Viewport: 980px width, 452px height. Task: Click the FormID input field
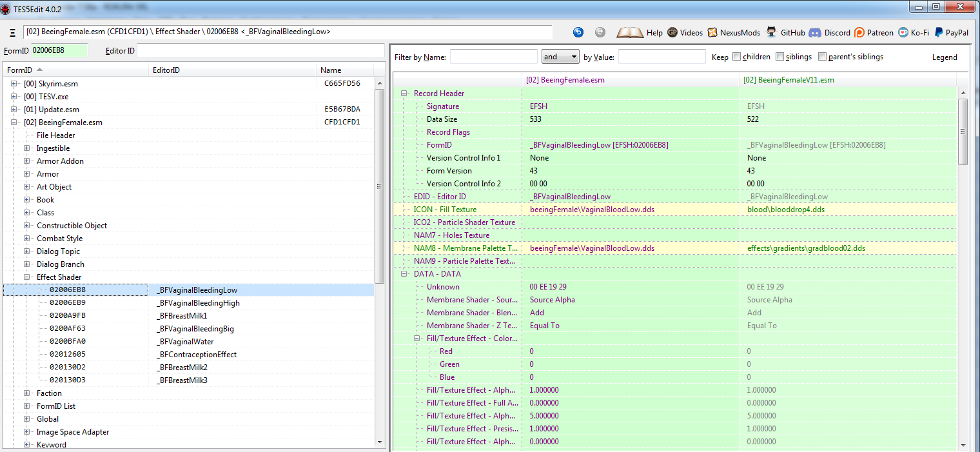(59, 50)
